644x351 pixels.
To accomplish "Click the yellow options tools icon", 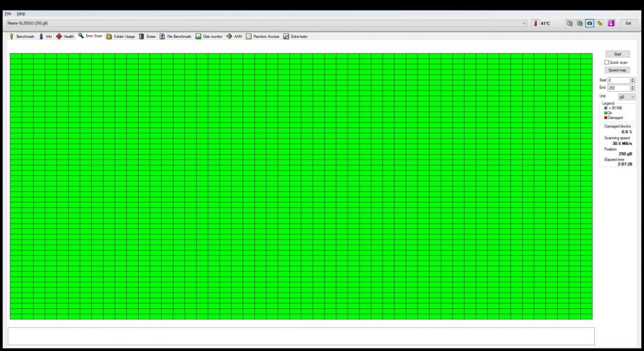I will 600,23.
